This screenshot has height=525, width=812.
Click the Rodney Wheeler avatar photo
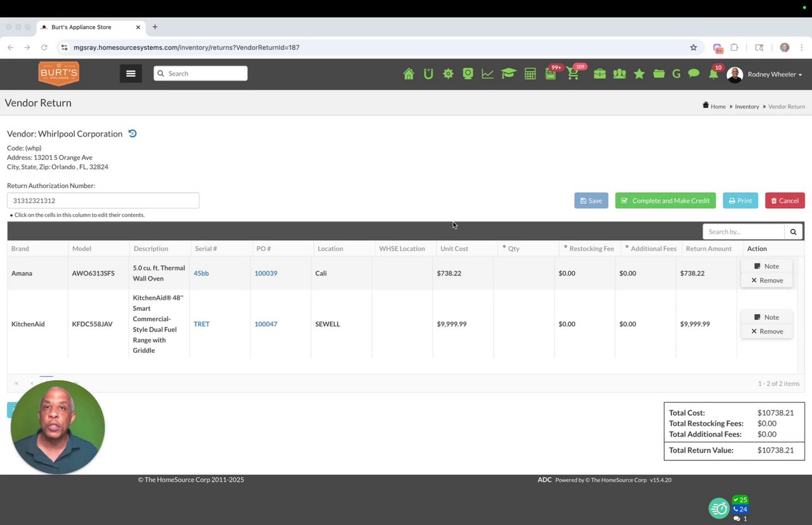pos(735,75)
